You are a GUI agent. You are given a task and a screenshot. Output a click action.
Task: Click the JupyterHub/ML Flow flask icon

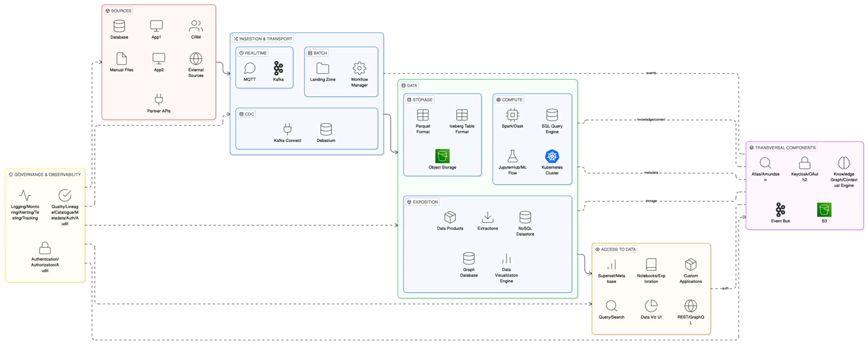[512, 156]
